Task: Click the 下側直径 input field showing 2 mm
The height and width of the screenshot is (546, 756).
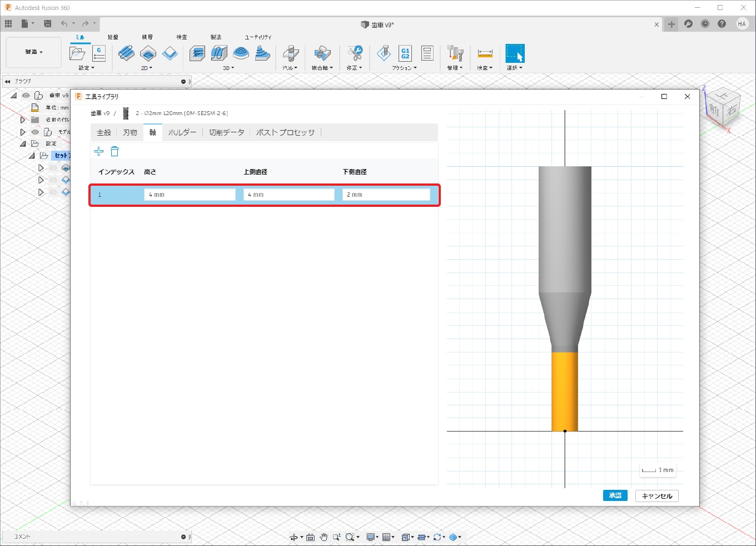Action: pos(386,195)
